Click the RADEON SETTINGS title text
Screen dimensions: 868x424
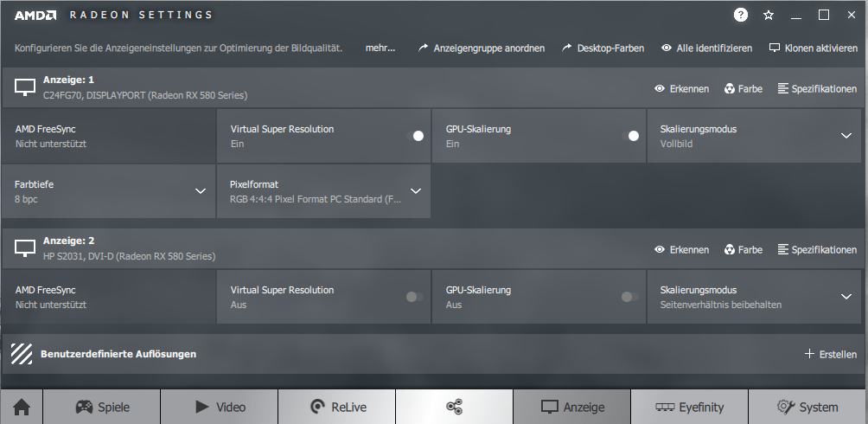click(x=141, y=15)
